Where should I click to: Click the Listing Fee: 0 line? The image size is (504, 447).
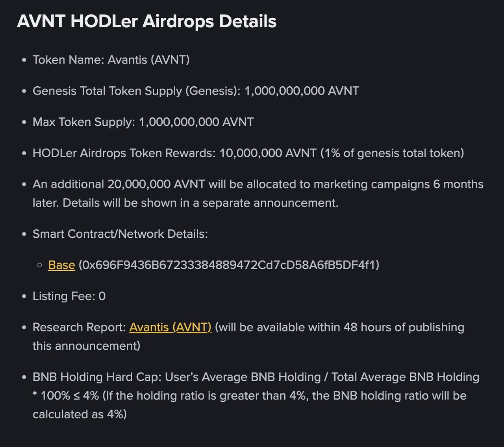[x=69, y=296]
